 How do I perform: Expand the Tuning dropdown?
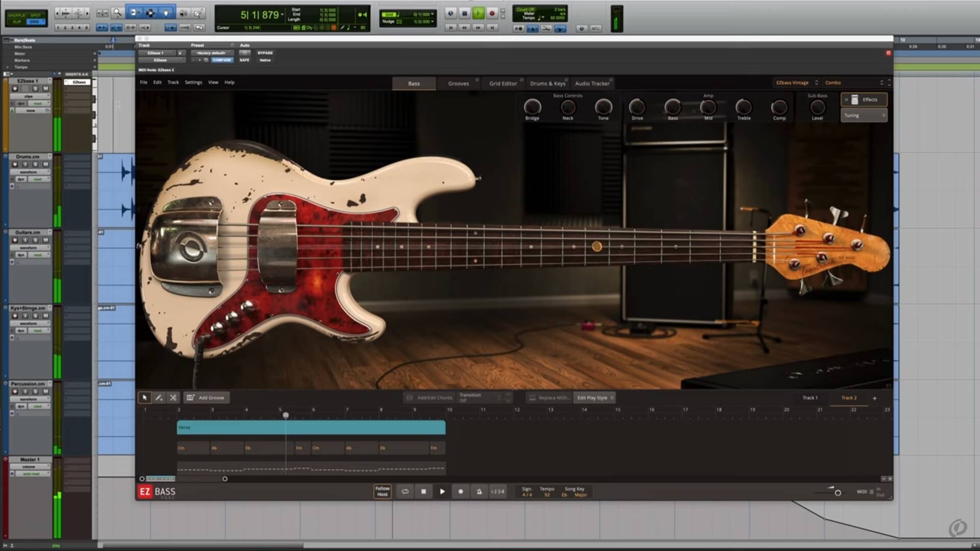tap(864, 115)
